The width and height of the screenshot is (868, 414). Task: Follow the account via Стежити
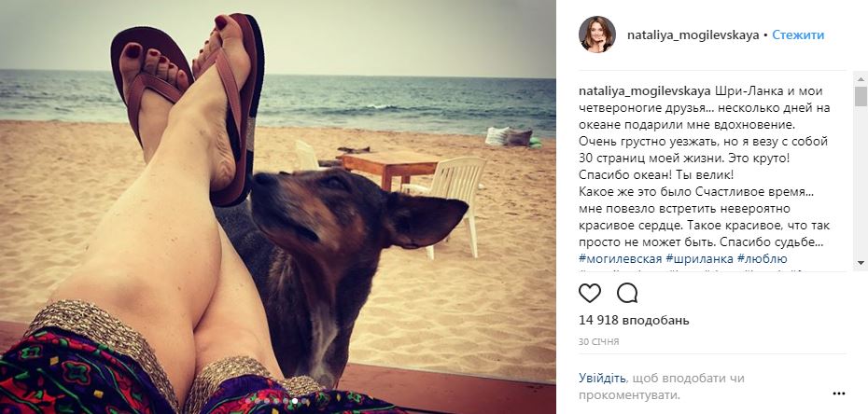click(798, 34)
